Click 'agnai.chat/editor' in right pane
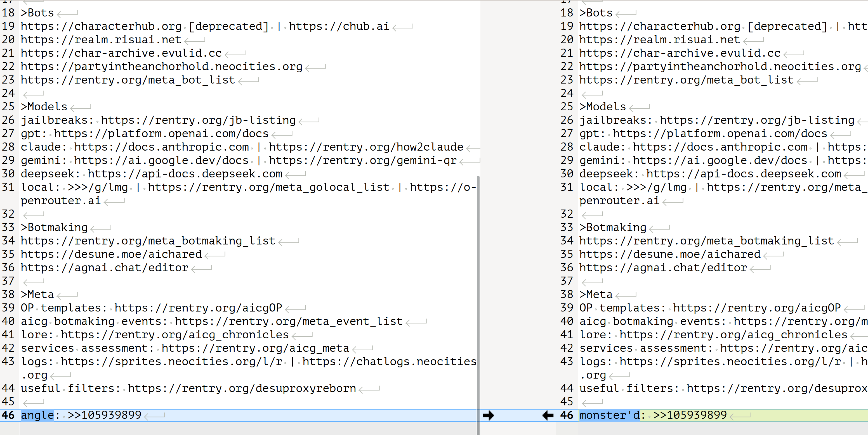Viewport: 868px width, 435px height. click(690, 268)
